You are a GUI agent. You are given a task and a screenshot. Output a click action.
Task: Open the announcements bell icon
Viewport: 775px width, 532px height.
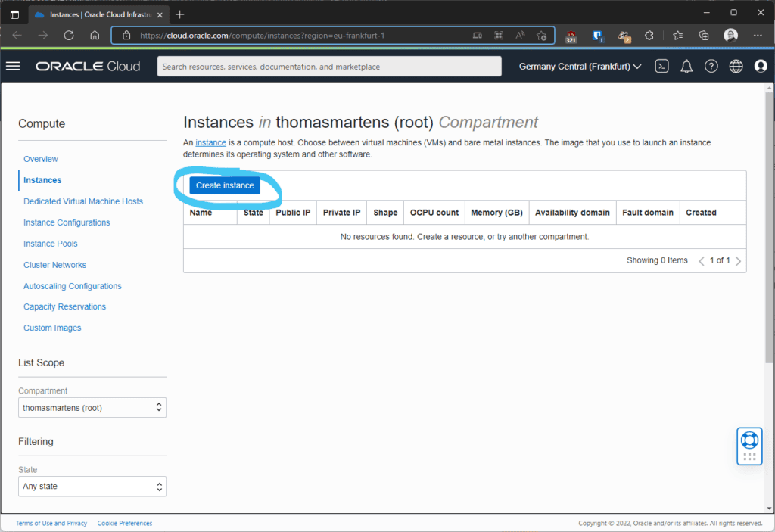(686, 67)
